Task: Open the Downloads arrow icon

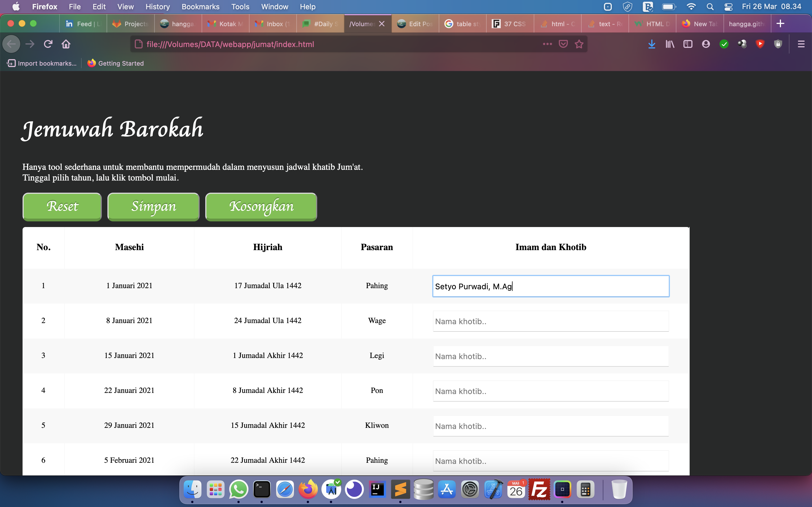Action: (652, 44)
